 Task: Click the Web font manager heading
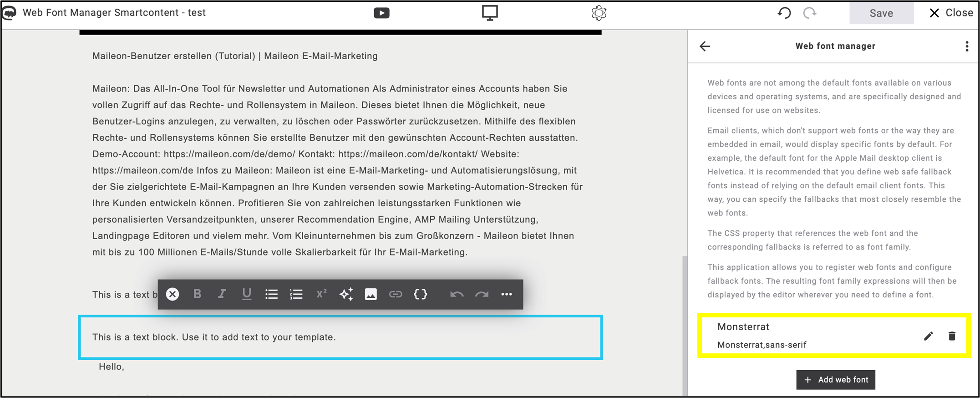(x=835, y=46)
